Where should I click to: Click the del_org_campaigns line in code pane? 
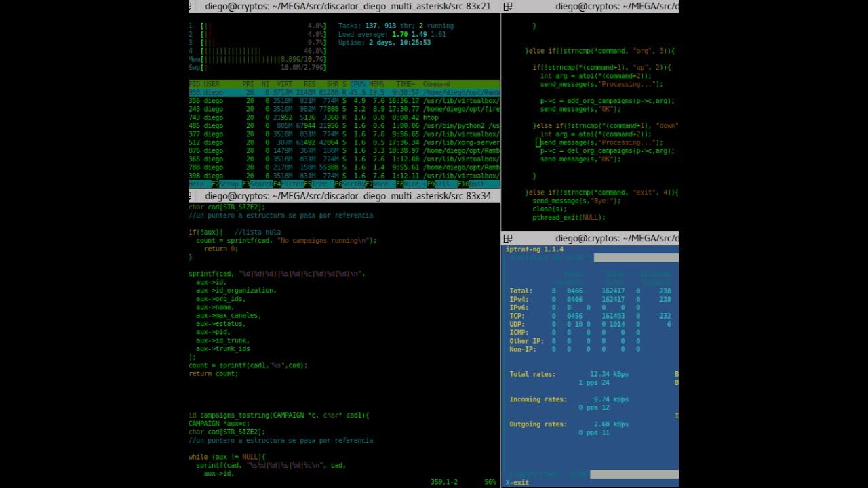pyautogui.click(x=608, y=150)
